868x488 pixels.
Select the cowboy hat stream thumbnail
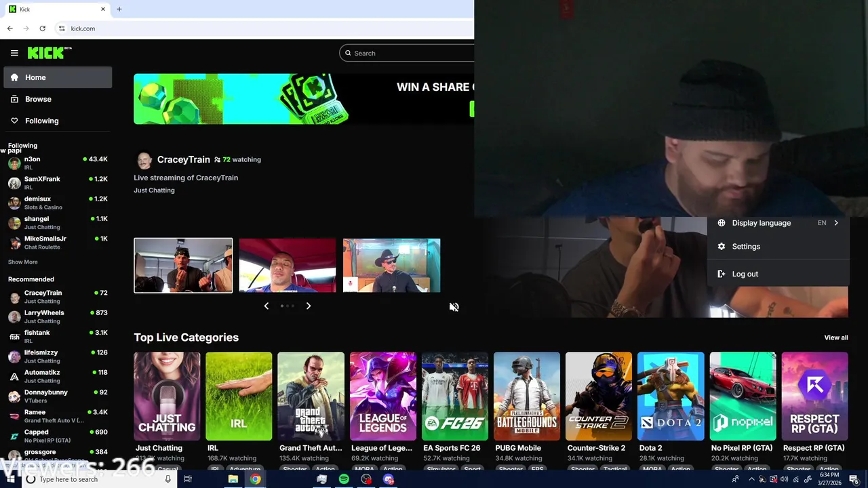click(x=391, y=266)
